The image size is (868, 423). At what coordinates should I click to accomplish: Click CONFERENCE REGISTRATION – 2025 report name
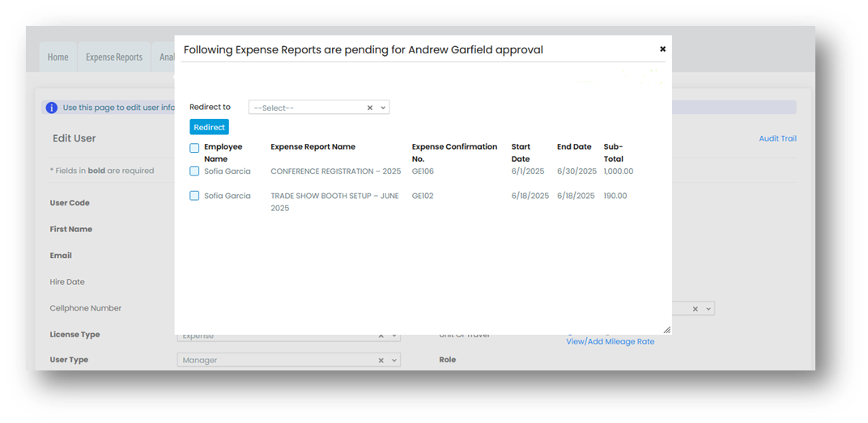pyautogui.click(x=335, y=171)
